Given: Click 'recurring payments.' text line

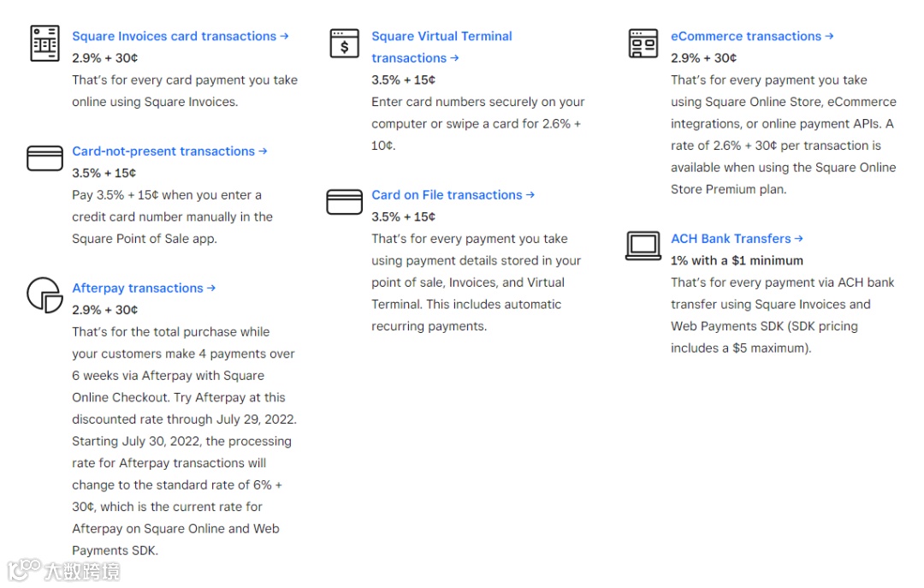Looking at the screenshot, I should (429, 326).
